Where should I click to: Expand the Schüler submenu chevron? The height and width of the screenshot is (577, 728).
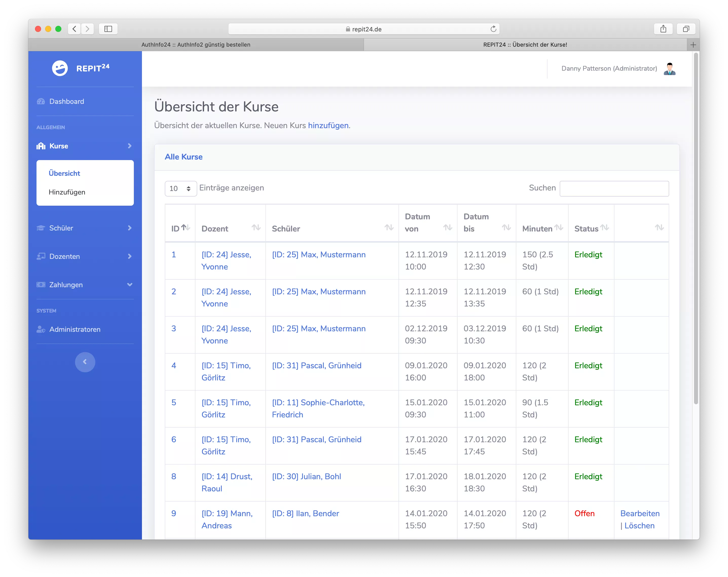coord(130,228)
